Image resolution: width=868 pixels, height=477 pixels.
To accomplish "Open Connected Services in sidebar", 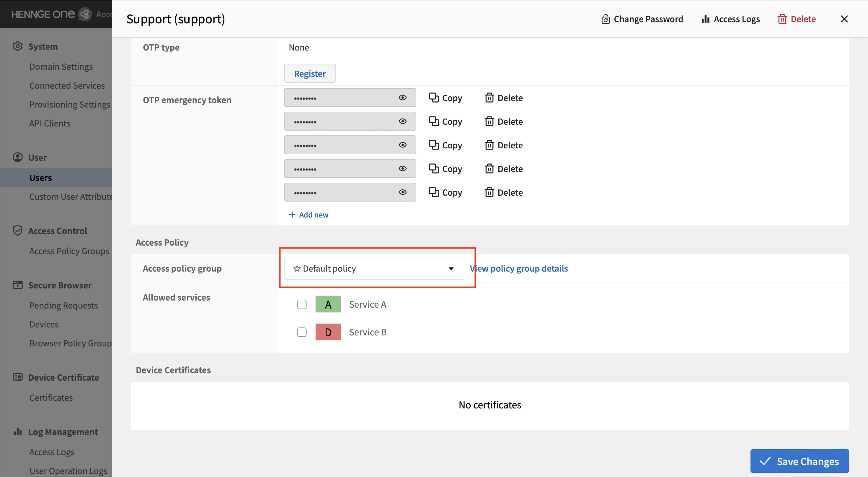I will tap(67, 85).
